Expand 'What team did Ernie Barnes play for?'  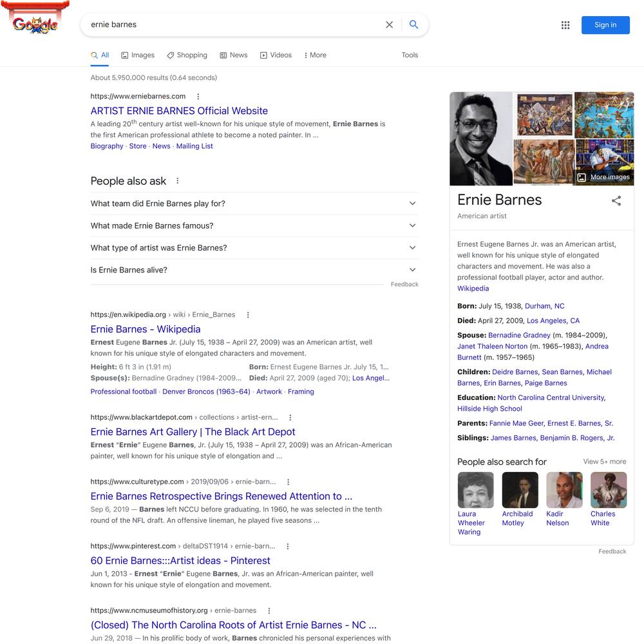(254, 204)
